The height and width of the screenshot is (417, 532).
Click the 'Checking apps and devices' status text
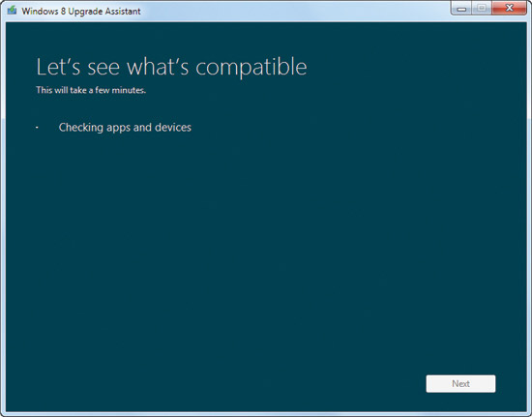pos(125,128)
